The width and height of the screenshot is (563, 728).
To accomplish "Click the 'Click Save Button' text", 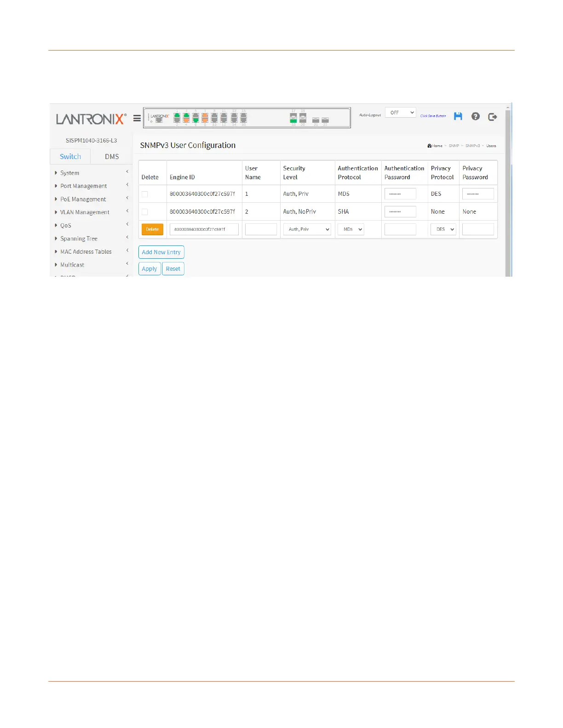I will coord(433,116).
